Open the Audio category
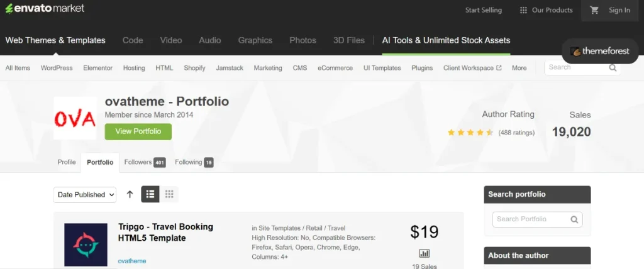Screen dimensions: 644x269 (x=210, y=40)
